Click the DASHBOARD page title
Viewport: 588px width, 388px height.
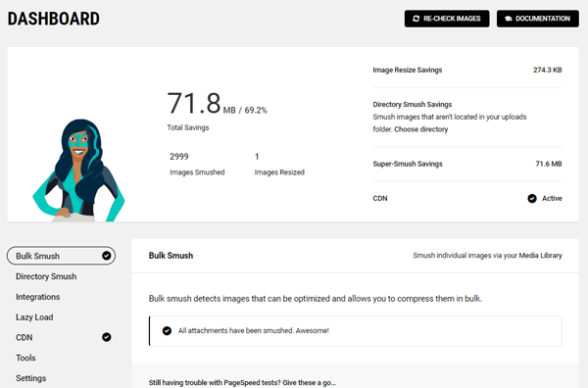pyautogui.click(x=54, y=19)
